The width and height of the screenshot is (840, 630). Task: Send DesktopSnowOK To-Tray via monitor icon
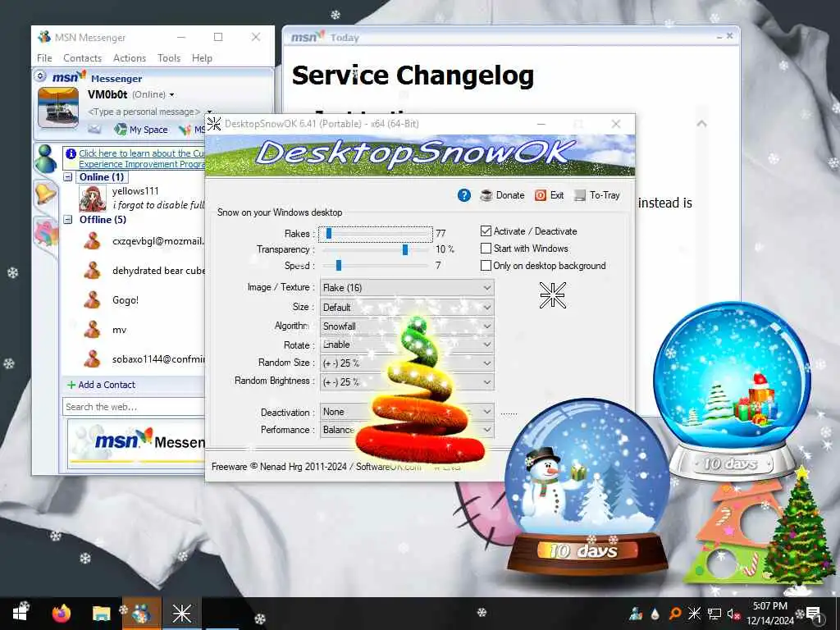tap(580, 195)
